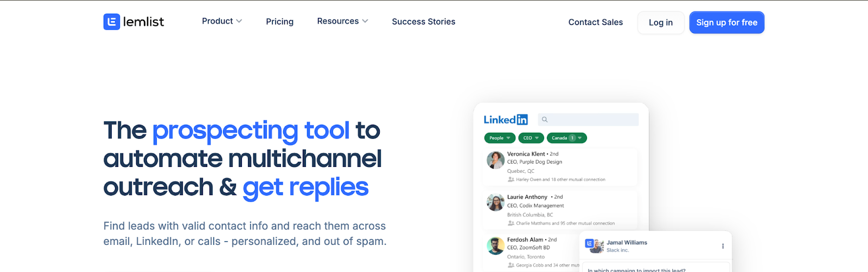Click the Resources menu chevron arrow

[x=365, y=21]
